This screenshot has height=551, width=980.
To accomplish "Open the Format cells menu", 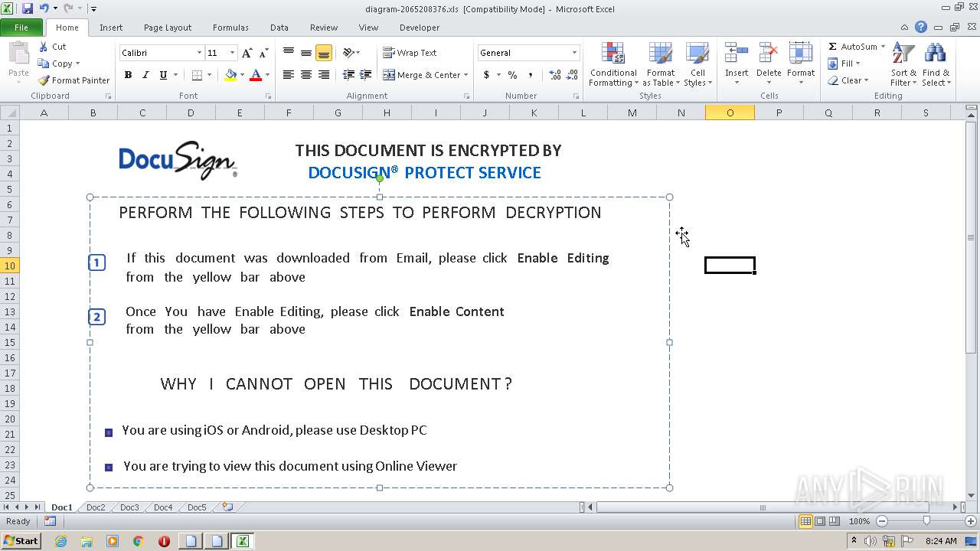I will pos(801,65).
